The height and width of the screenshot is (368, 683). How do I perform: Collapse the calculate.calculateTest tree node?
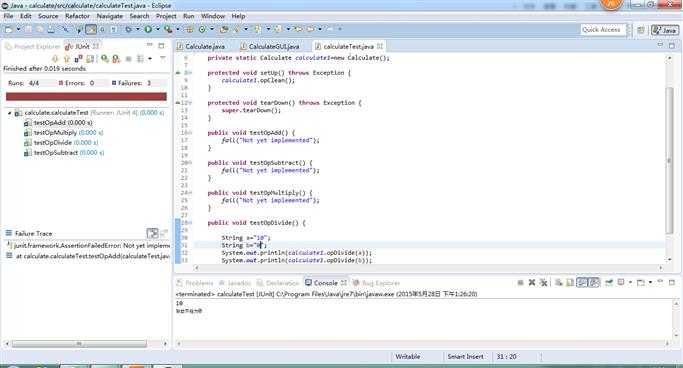pyautogui.click(x=9, y=113)
